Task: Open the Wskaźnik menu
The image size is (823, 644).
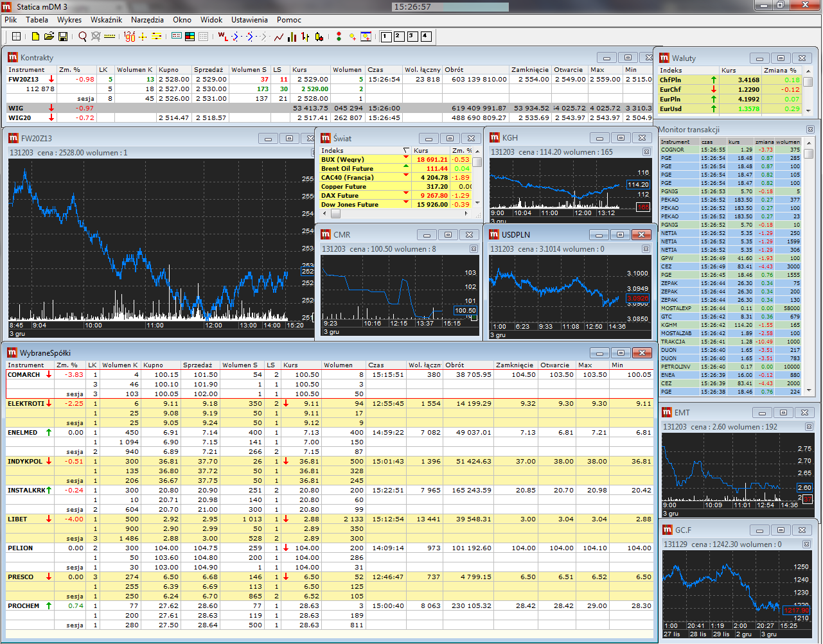Action: coord(107,20)
